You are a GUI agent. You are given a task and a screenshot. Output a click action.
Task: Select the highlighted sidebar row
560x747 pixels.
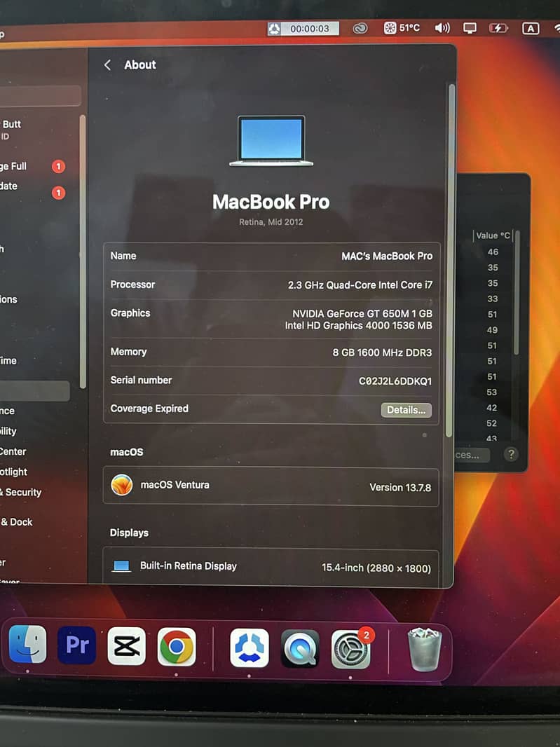[x=35, y=390]
